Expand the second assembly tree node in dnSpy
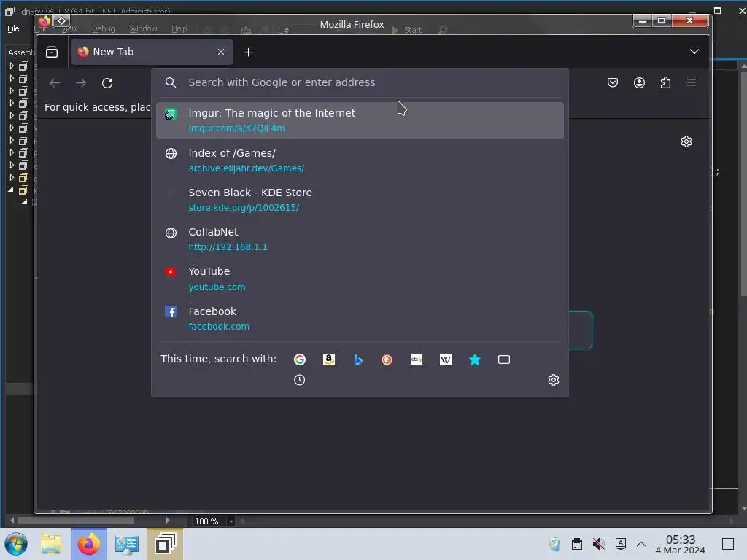 pos(12,78)
